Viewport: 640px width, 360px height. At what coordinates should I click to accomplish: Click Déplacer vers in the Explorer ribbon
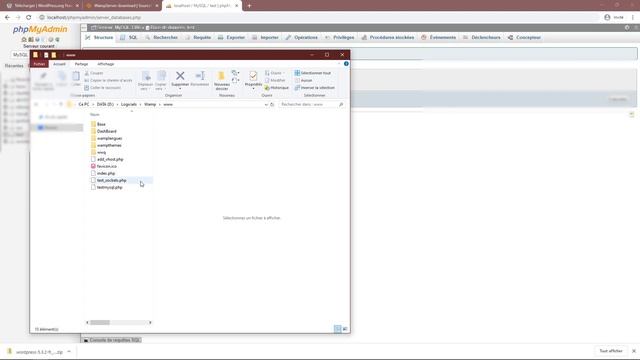pos(146,80)
